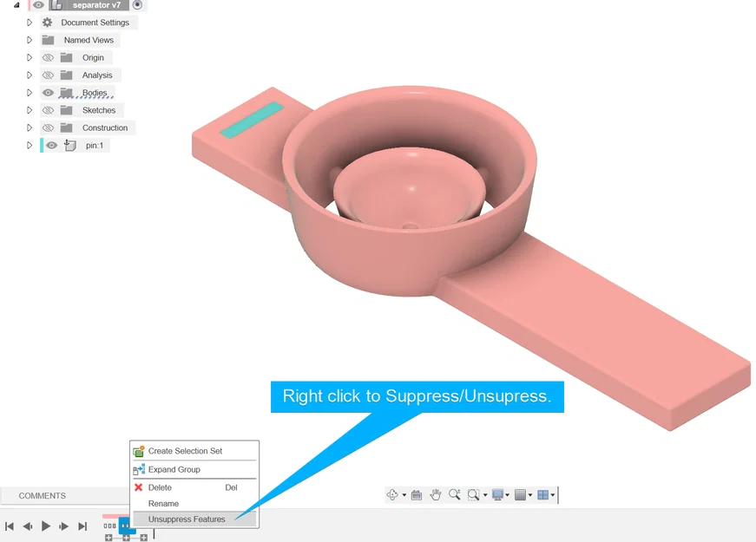Jump to timeline beginning

point(10,526)
